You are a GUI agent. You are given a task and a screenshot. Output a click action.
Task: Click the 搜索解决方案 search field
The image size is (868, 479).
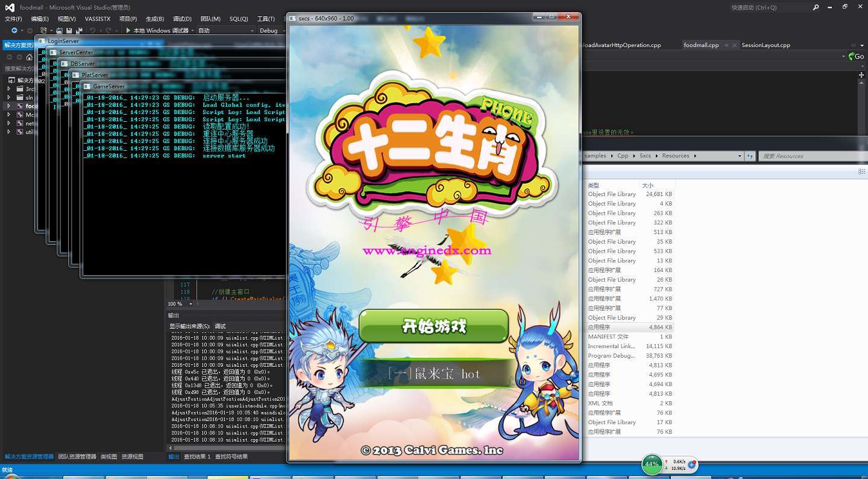pos(18,69)
